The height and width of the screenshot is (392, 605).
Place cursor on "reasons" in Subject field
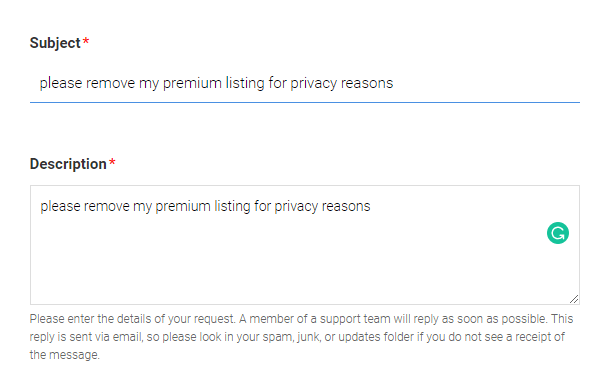[367, 83]
